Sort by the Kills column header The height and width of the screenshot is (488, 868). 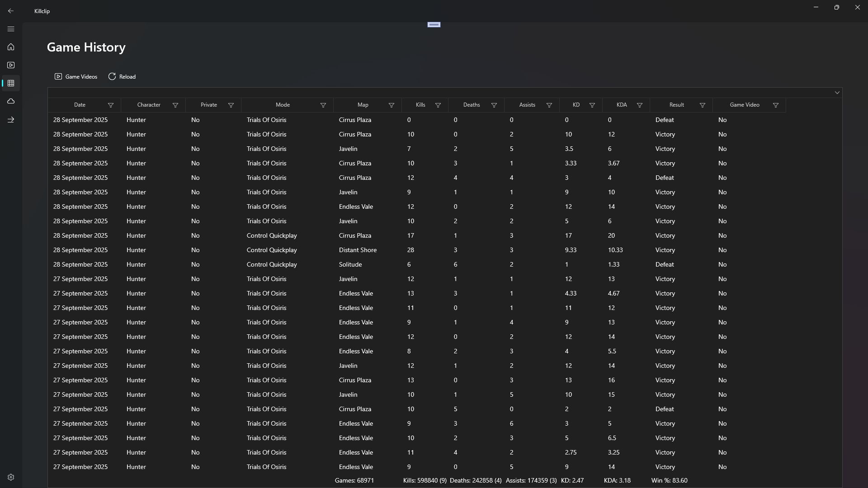[420, 105]
